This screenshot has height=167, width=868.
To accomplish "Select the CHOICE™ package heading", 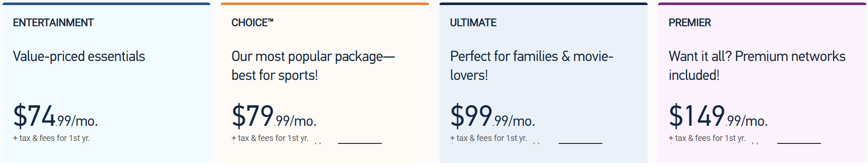I will pyautogui.click(x=252, y=23).
